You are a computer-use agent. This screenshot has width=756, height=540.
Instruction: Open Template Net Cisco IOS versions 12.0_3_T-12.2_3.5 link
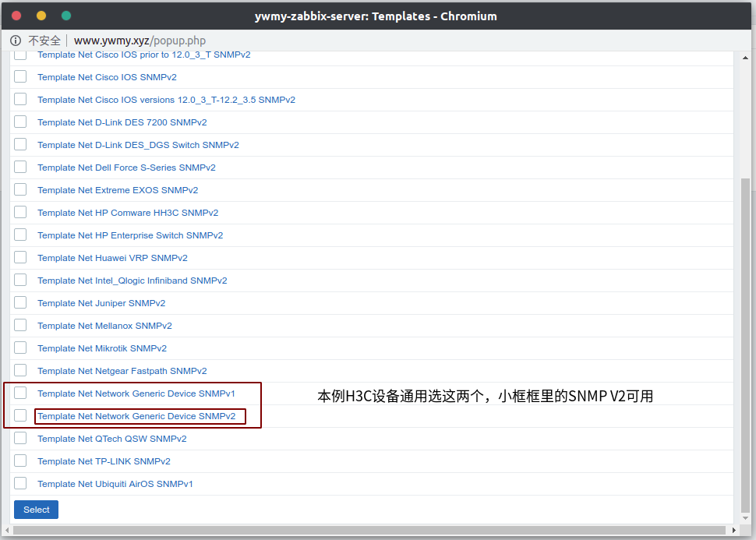(x=166, y=100)
